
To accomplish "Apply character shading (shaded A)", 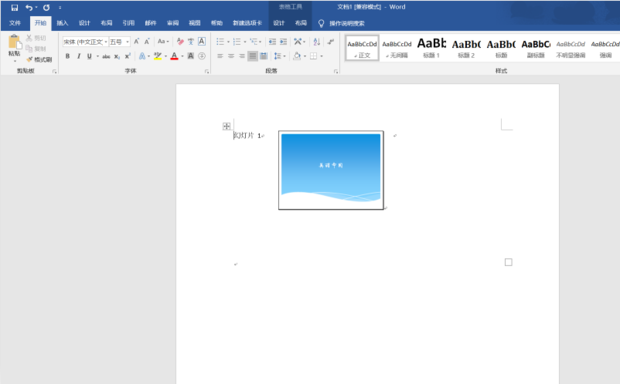I will (x=191, y=56).
